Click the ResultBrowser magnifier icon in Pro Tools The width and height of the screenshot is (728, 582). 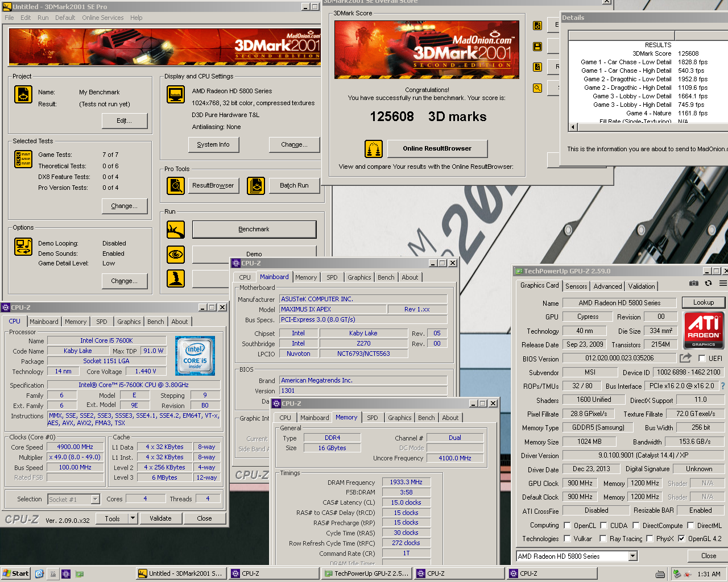pos(176,186)
